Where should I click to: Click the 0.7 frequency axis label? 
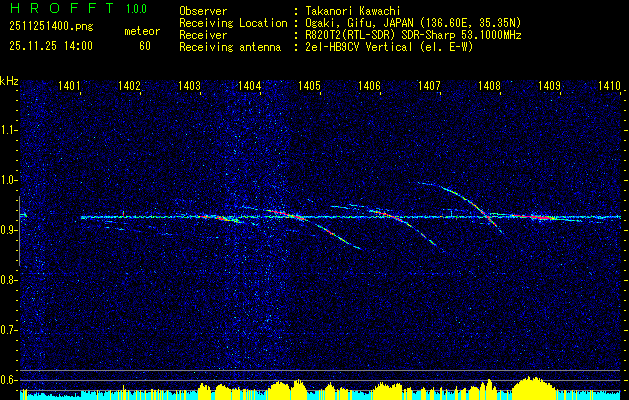coord(8,330)
